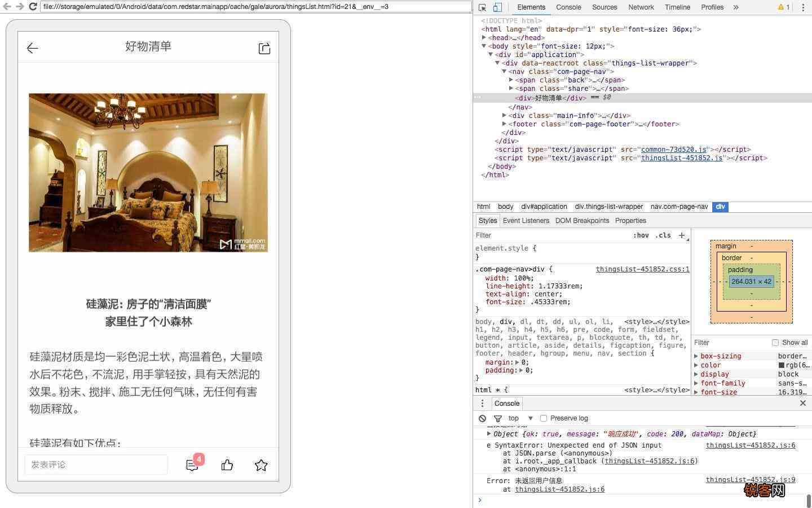
Task: Expand the footer com-page-footer node
Action: coord(504,124)
